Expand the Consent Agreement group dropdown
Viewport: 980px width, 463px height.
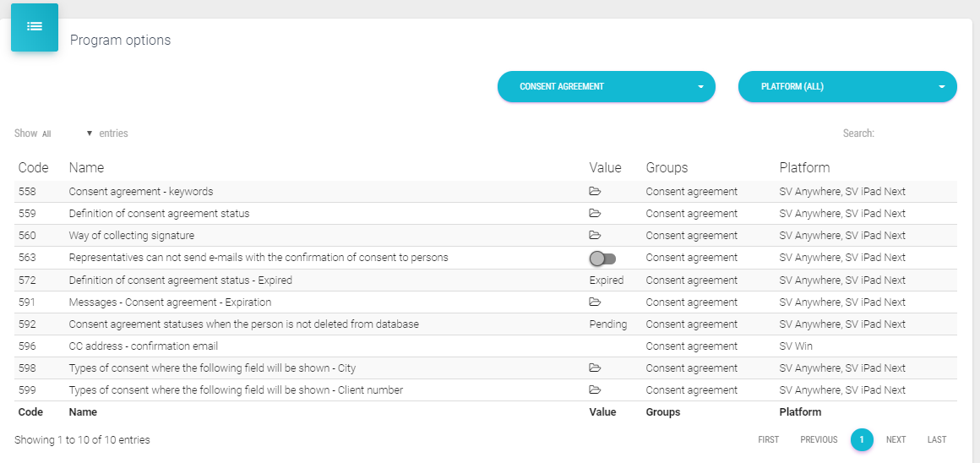pos(606,86)
